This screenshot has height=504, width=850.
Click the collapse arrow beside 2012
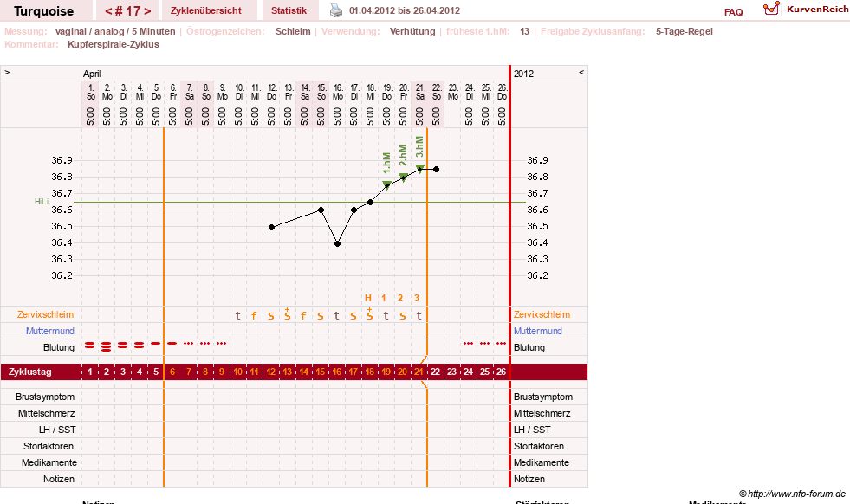(581, 72)
